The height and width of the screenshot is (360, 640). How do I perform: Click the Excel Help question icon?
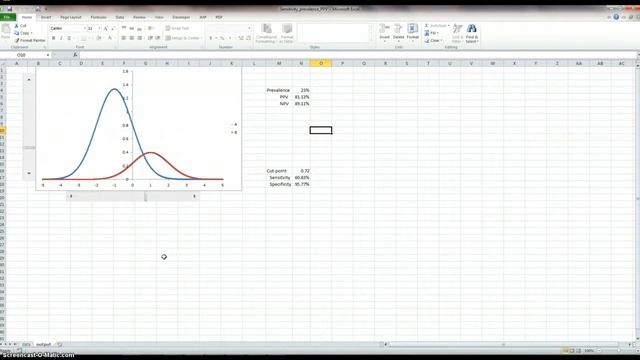tap(616, 17)
